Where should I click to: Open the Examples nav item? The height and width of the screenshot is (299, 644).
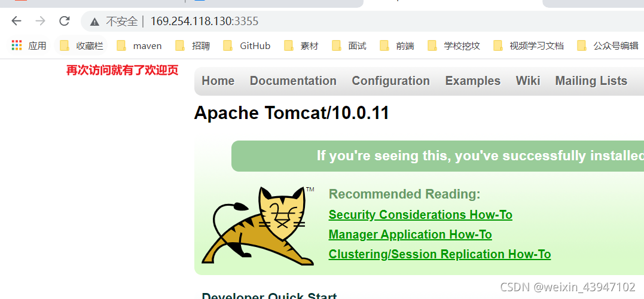pos(473,81)
